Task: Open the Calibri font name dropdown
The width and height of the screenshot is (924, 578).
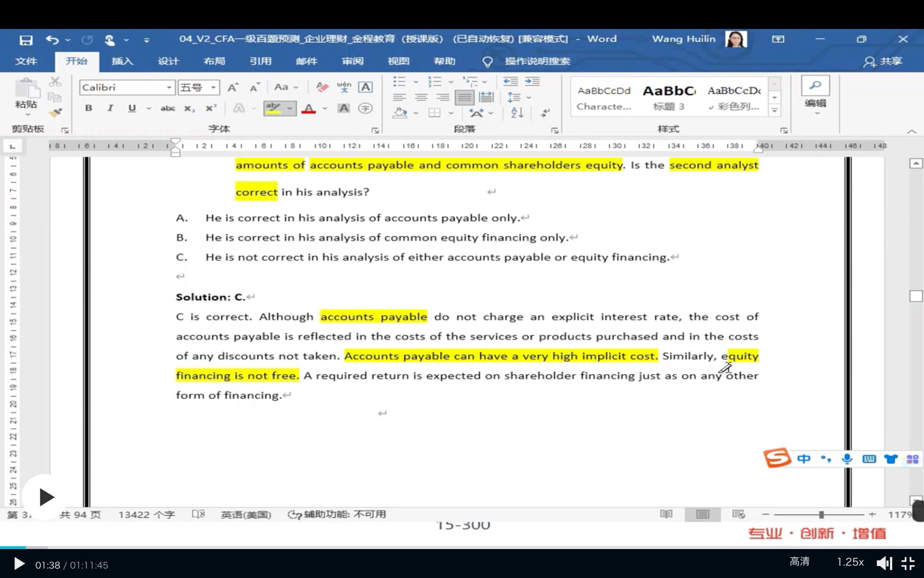Action: 169,87
